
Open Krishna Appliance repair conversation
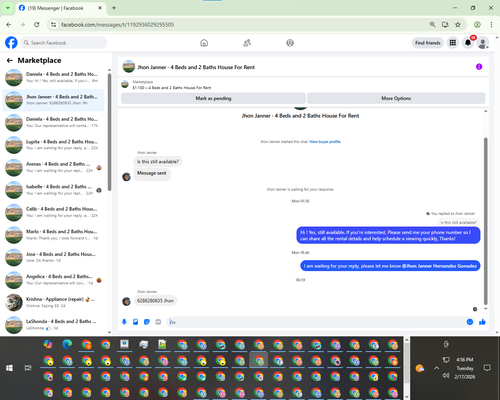pos(53,302)
